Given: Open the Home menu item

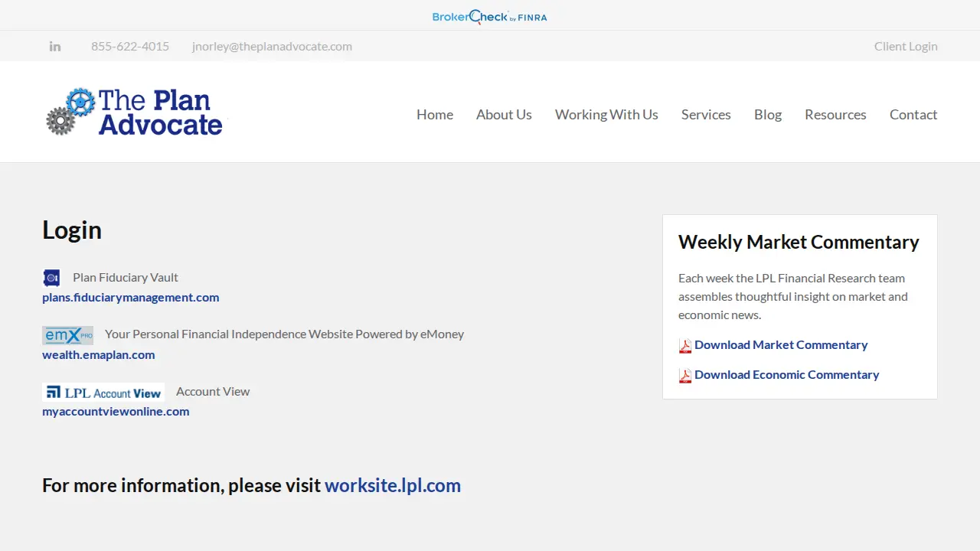Looking at the screenshot, I should pos(435,114).
